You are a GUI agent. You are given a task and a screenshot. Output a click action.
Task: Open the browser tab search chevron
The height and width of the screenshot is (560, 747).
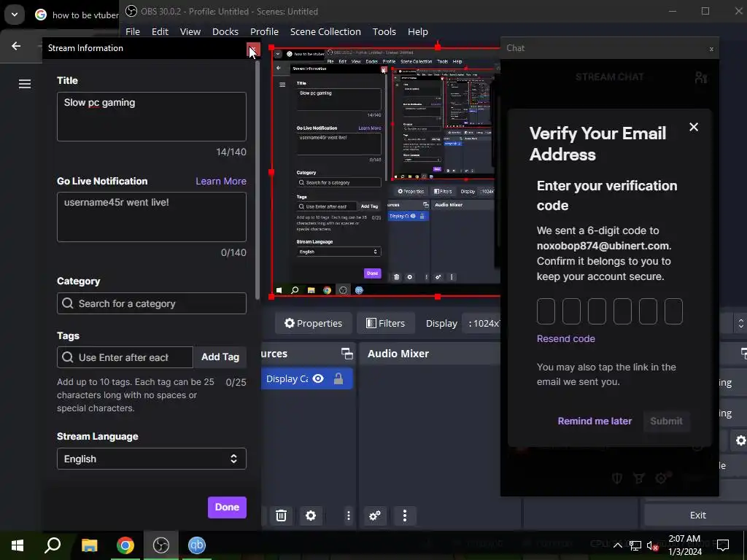click(15, 15)
